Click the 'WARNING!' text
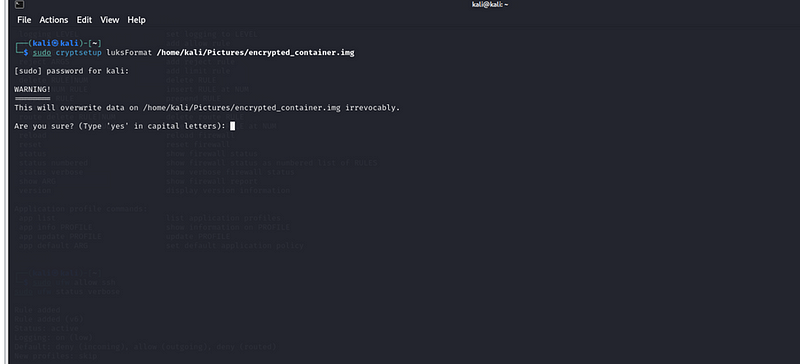This screenshot has width=800, height=364. point(33,89)
